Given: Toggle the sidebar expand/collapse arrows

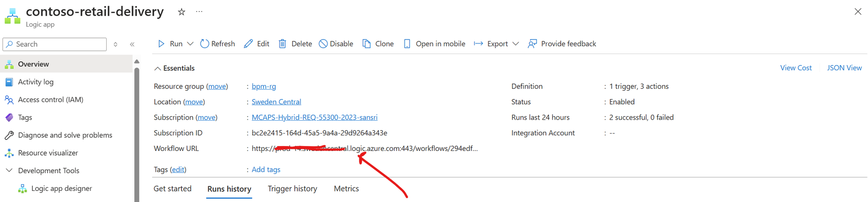Looking at the screenshot, I should click(x=115, y=44).
